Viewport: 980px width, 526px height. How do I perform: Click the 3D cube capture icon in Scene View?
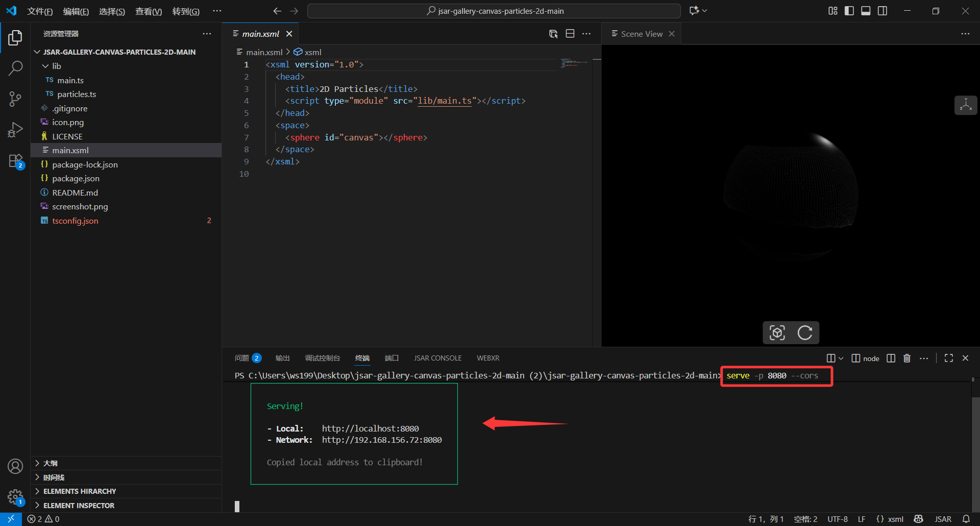pyautogui.click(x=777, y=333)
